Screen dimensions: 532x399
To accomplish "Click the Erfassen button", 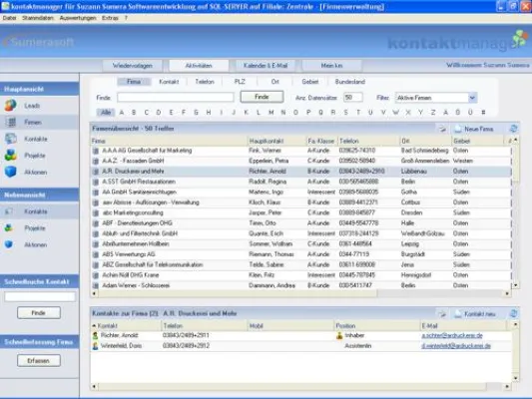I will click(39, 361).
